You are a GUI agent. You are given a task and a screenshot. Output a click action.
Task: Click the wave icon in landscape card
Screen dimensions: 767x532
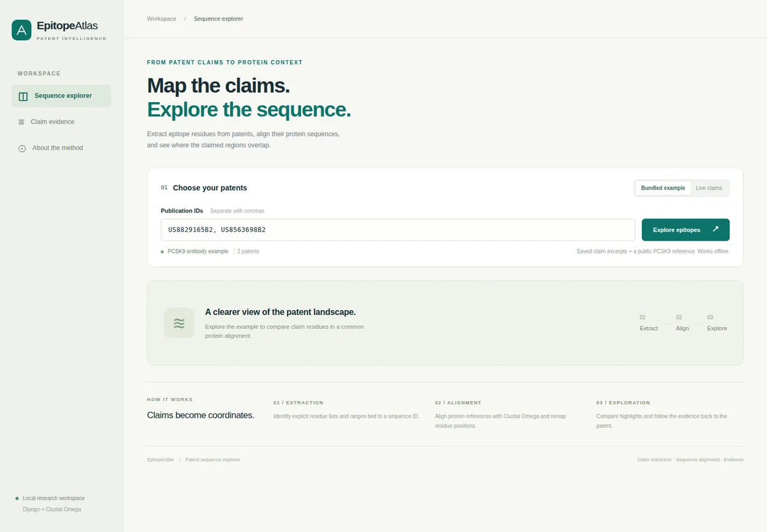pos(179,323)
